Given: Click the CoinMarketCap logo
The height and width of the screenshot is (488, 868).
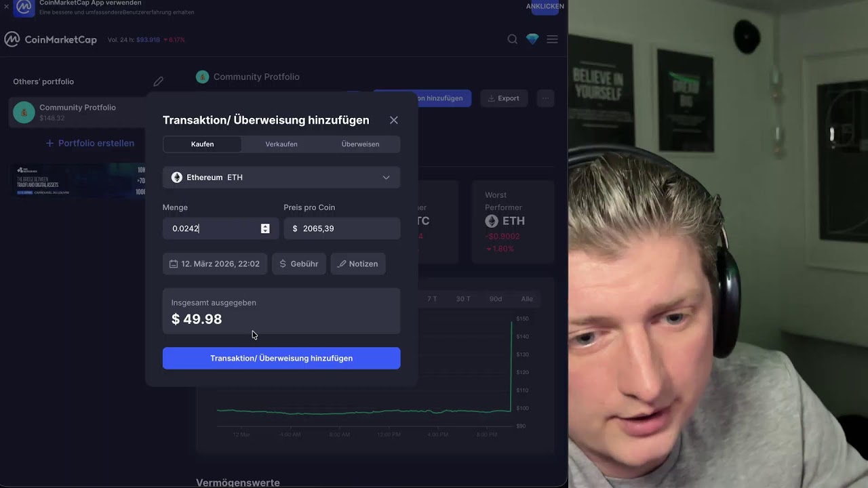Looking at the screenshot, I should [51, 39].
